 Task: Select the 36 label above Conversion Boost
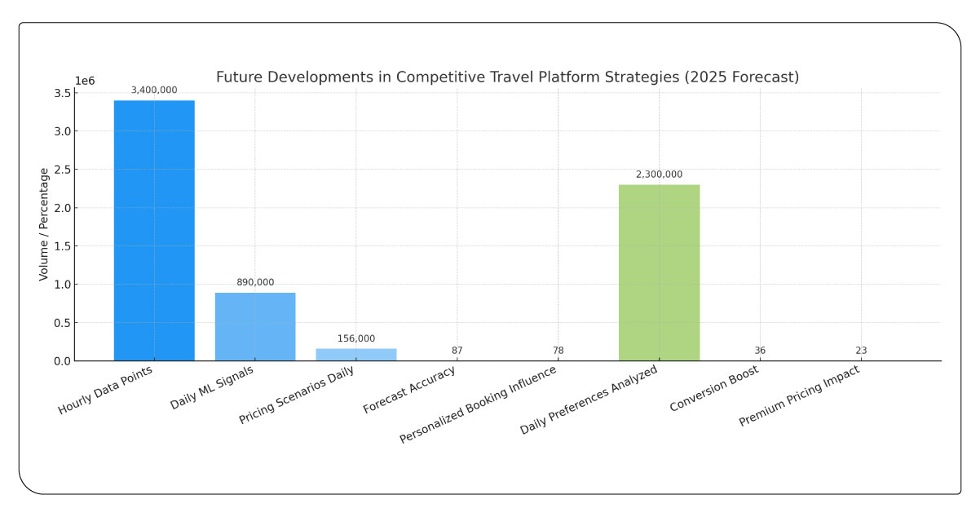point(759,348)
